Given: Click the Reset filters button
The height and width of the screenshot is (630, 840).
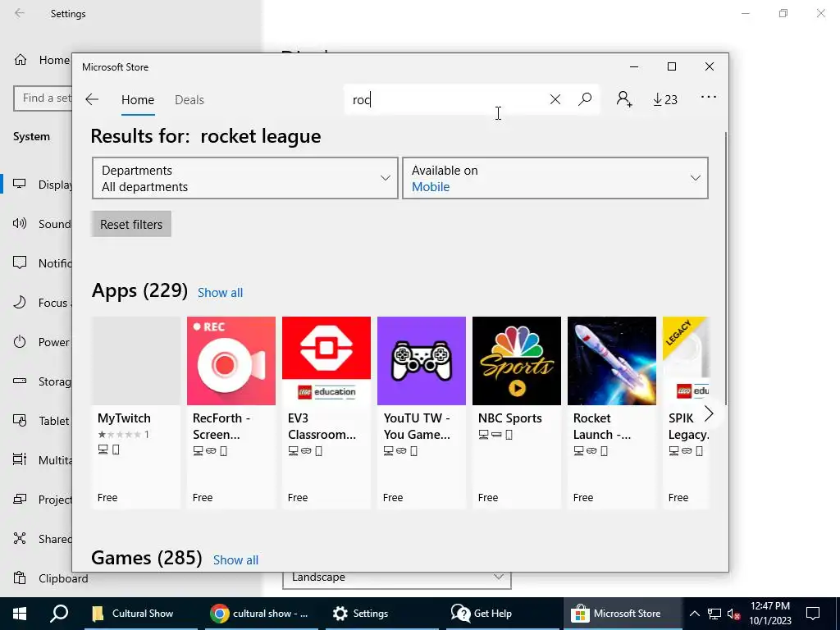Looking at the screenshot, I should click(131, 224).
